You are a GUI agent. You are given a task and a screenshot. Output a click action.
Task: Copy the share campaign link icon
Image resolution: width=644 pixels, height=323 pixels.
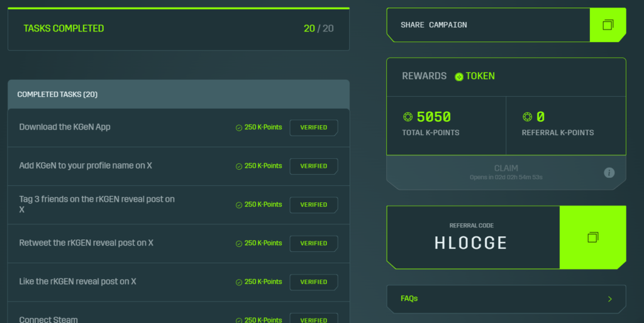(608, 25)
